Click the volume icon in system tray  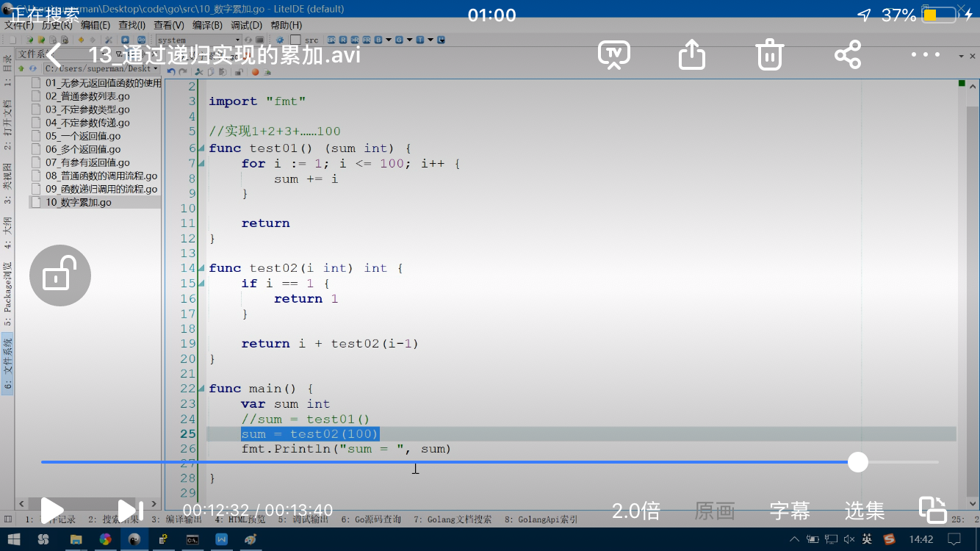point(849,539)
